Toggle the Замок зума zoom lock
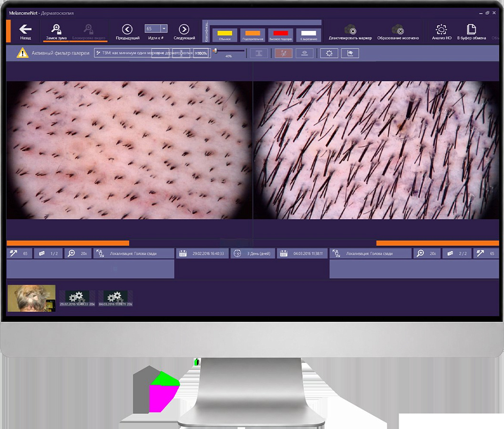This screenshot has width=504, height=429. [x=56, y=32]
